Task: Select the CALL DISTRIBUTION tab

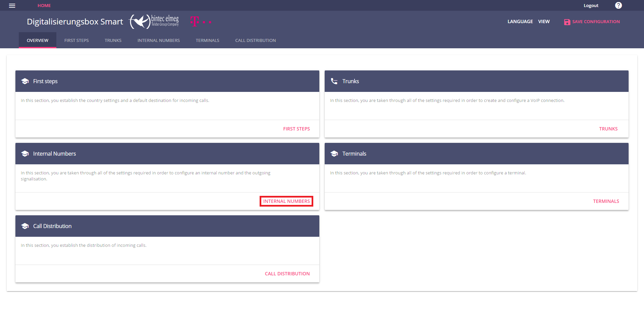Action: (x=256, y=40)
